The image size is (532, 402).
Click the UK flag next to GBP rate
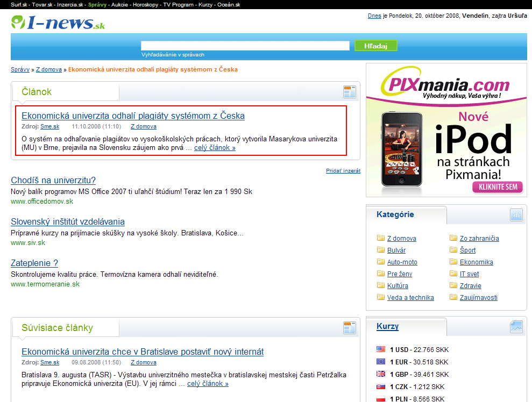pyautogui.click(x=381, y=374)
